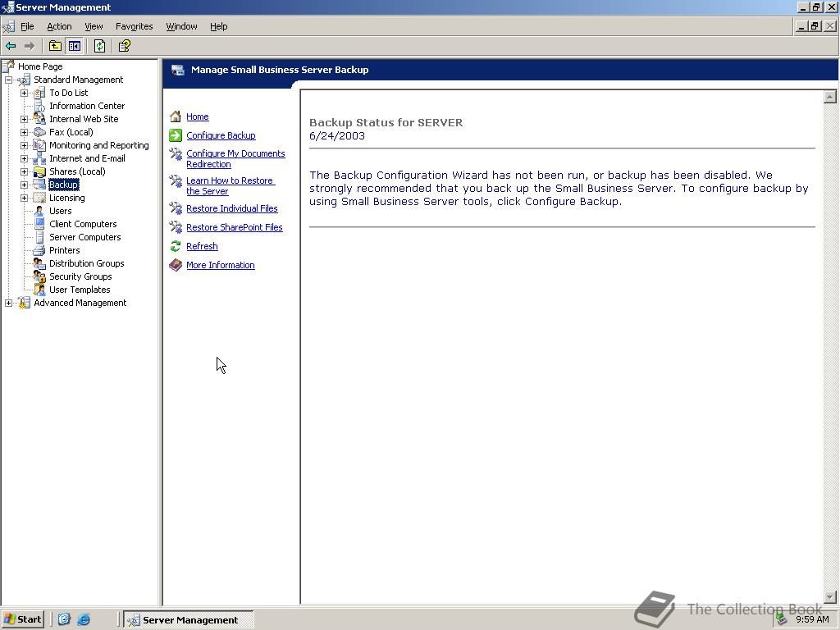Click the Help toolbar icon

tap(125, 46)
